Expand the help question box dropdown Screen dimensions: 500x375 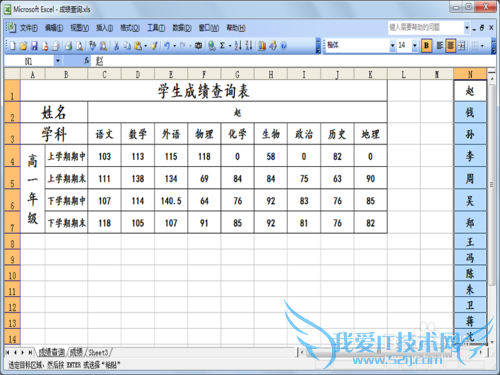[x=467, y=28]
